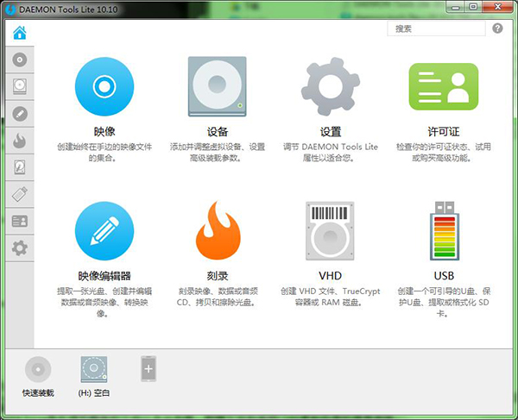Click the colorful USB stick icon

pos(444,230)
